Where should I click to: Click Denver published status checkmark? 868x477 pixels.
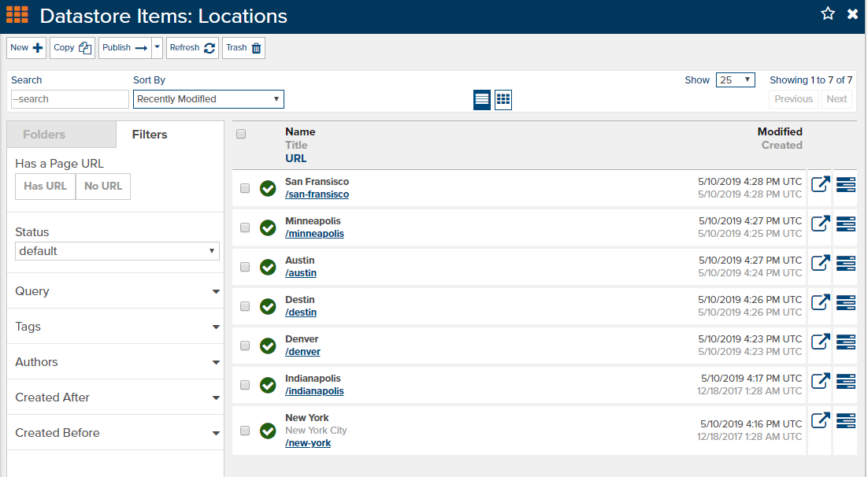coord(268,346)
